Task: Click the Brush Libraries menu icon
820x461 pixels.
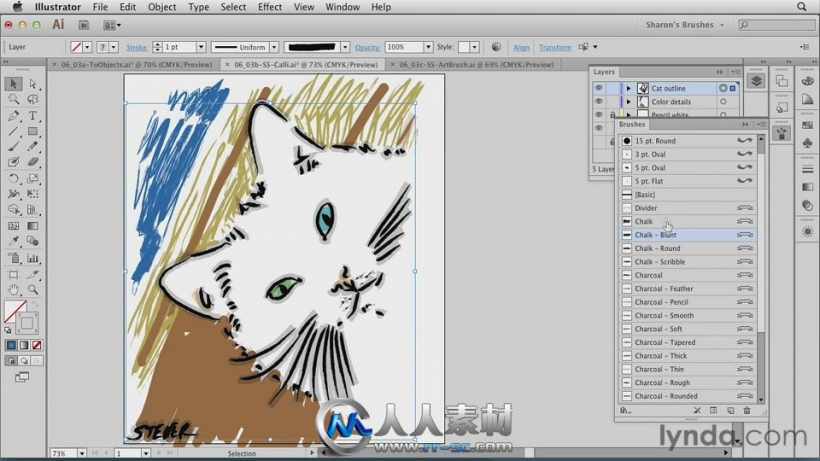Action: tap(625, 411)
